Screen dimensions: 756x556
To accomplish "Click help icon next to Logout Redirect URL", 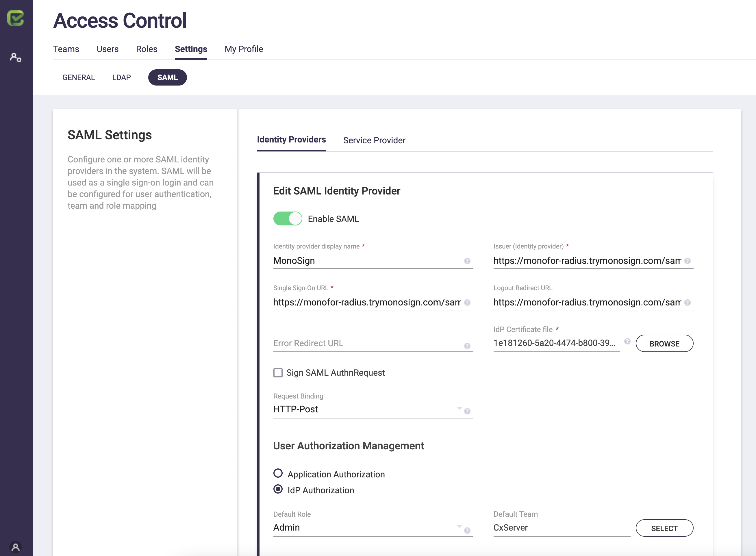I will coord(687,303).
